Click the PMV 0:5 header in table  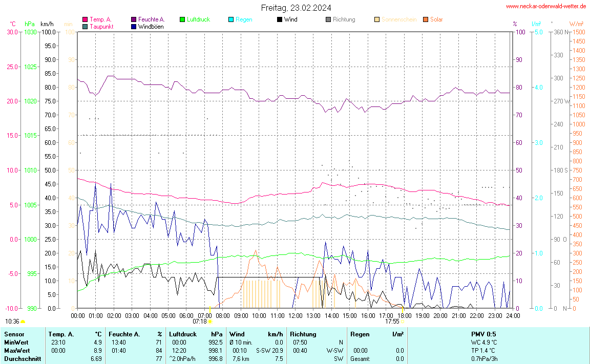click(483, 334)
